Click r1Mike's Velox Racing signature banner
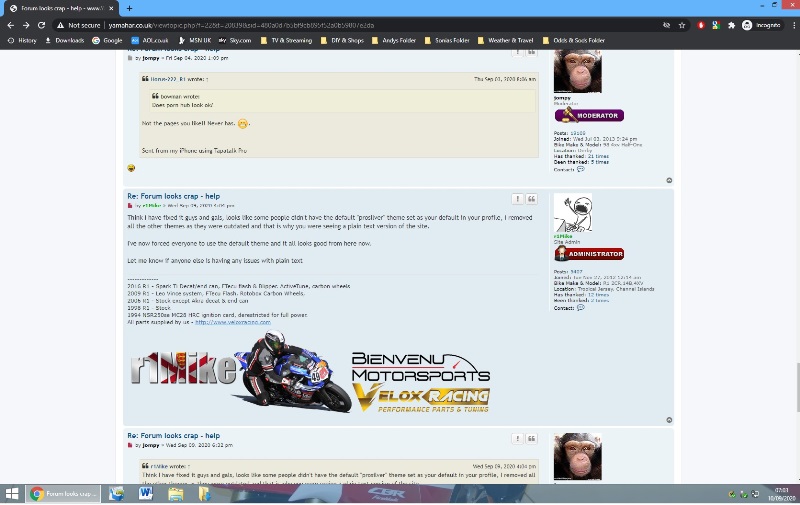 tap(310, 373)
